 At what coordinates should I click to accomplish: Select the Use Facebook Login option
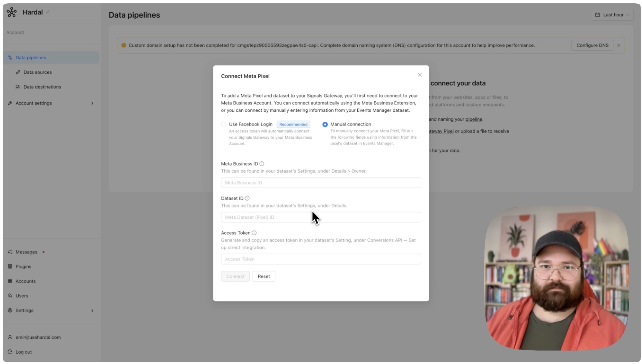224,124
